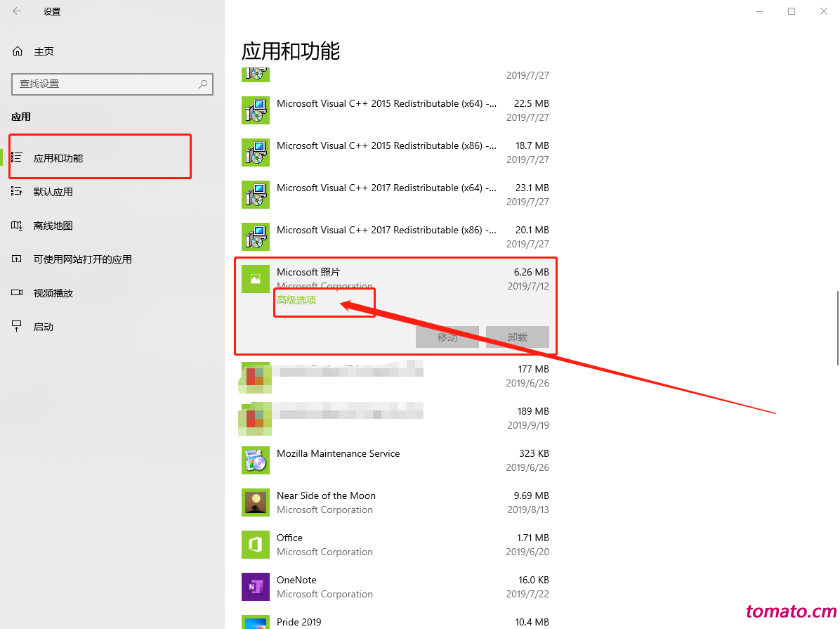This screenshot has width=840, height=629.
Task: Click the 离线地图 map icon
Action: 17,225
